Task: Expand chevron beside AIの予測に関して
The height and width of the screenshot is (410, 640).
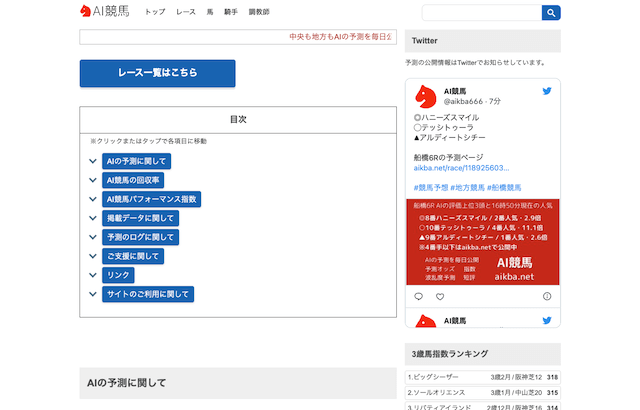Action: (93, 161)
